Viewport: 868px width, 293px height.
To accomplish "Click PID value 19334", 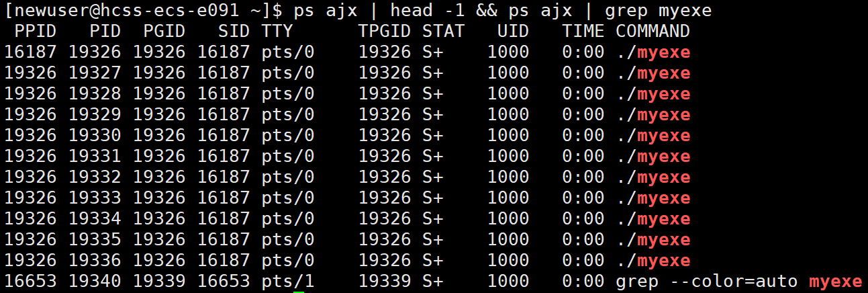I will coord(95,218).
